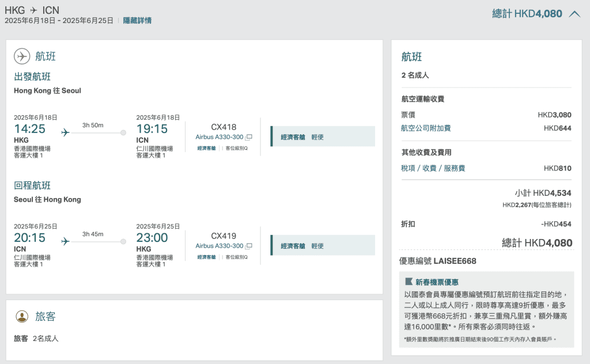Open aircraft popup icon for CX418 Airbus A330-300
Viewport: 590px width, 364px height.
point(249,137)
